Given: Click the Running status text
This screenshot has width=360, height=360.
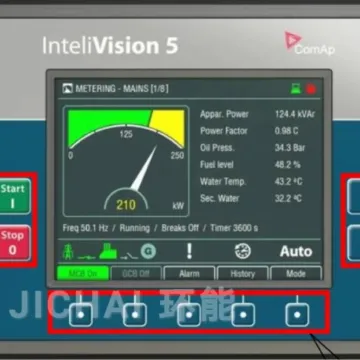Looking at the screenshot, I should (135, 228).
